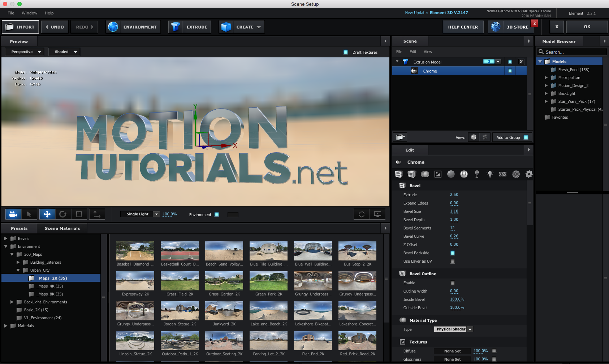The image size is (609, 364).
Task: Toggle the Add to Group checkbox
Action: (526, 137)
